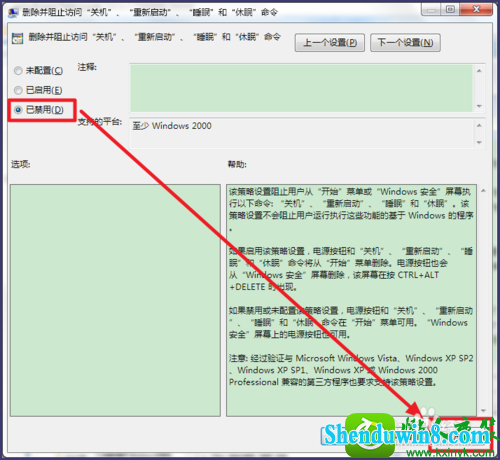Image resolution: width=500 pixels, height=460 pixels.
Task: Click the down arrow of the 注释 box scrollbar
Action: coord(479,106)
